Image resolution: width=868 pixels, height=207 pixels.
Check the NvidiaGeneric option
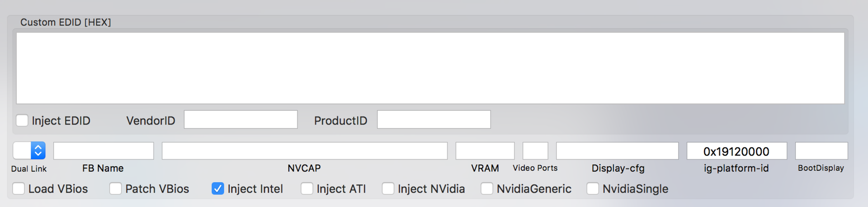[487, 188]
